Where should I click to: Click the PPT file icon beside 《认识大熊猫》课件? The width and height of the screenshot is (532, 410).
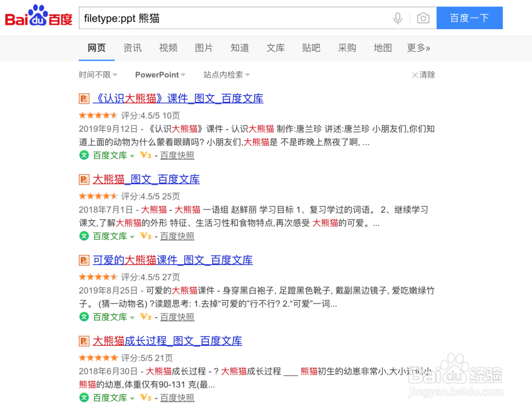84,98
